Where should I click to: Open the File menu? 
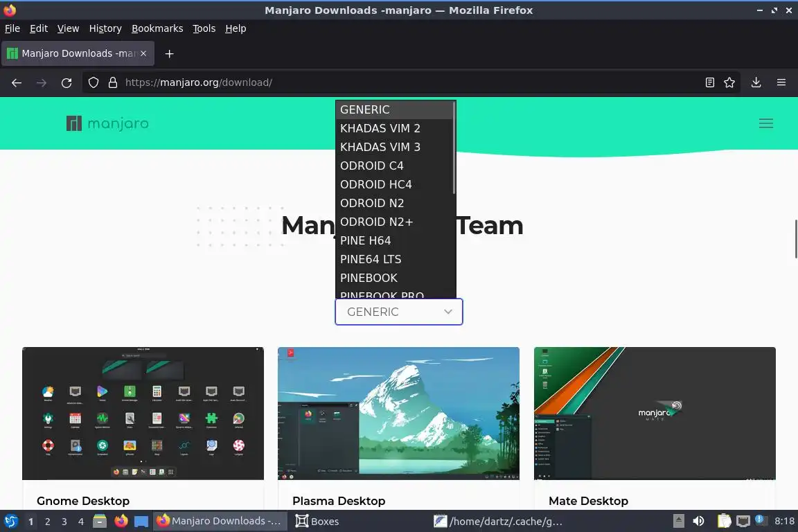click(12, 28)
